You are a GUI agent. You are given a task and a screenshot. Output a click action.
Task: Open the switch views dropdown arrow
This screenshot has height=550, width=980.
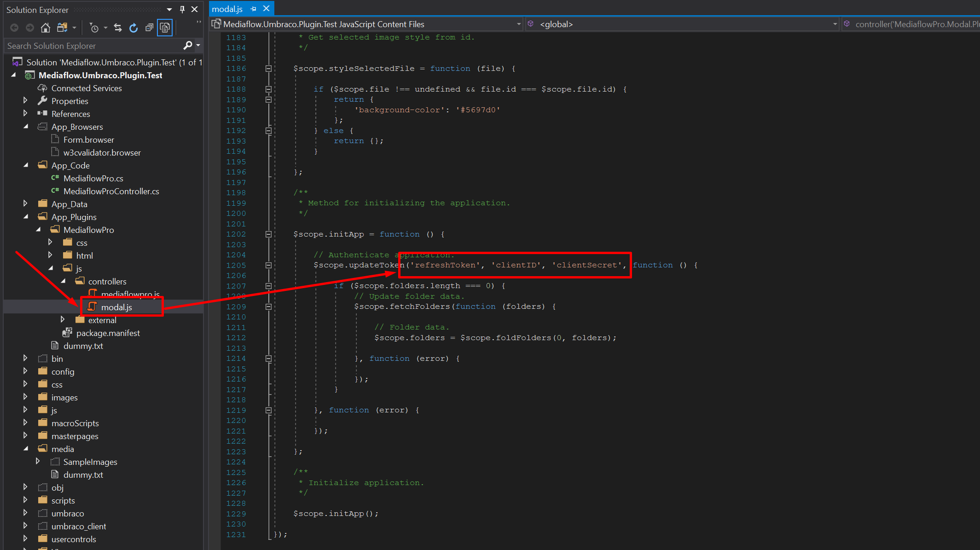coord(74,28)
